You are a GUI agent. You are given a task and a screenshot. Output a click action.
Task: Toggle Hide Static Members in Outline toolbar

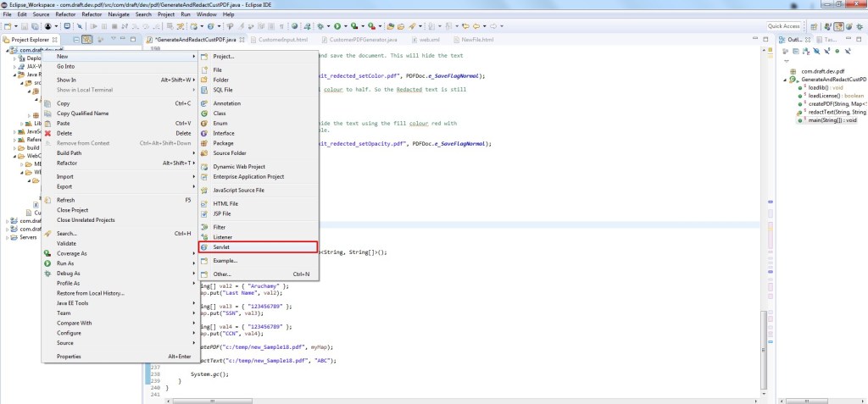[827, 51]
